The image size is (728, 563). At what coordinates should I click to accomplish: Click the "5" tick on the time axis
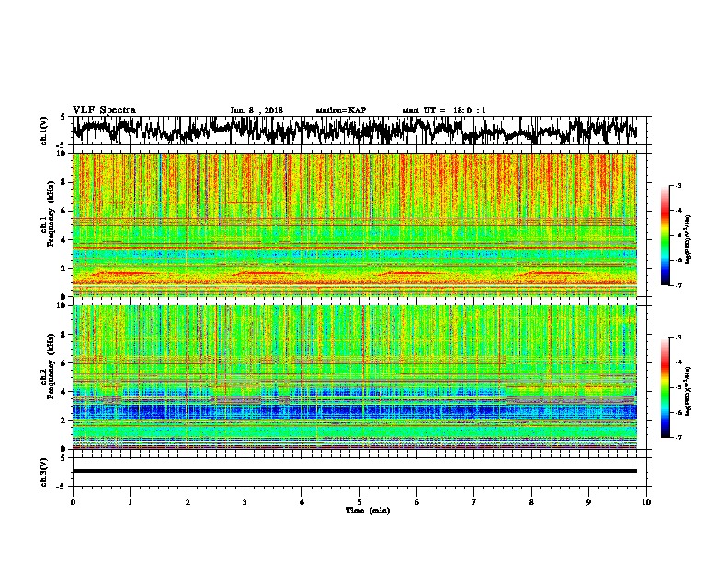point(359,502)
